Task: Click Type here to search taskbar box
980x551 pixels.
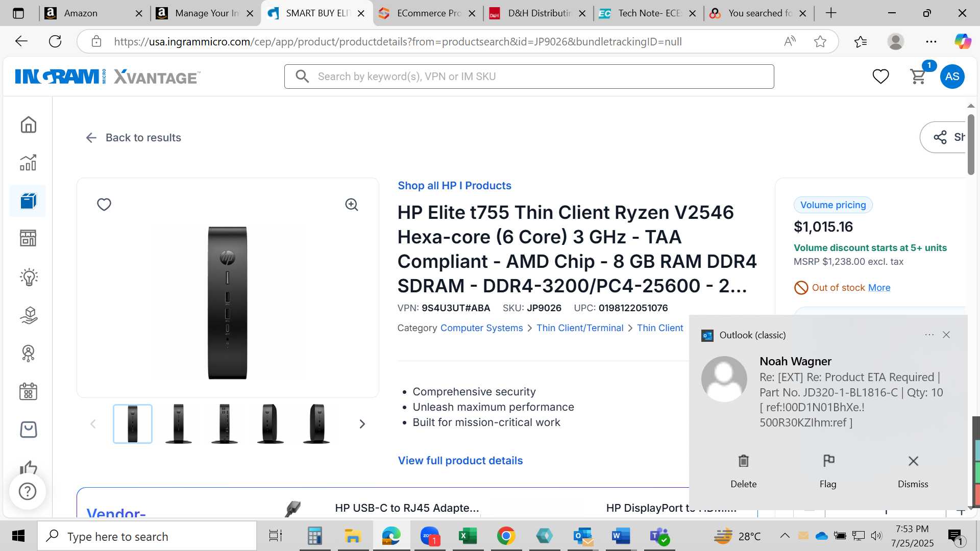Action: [147, 536]
